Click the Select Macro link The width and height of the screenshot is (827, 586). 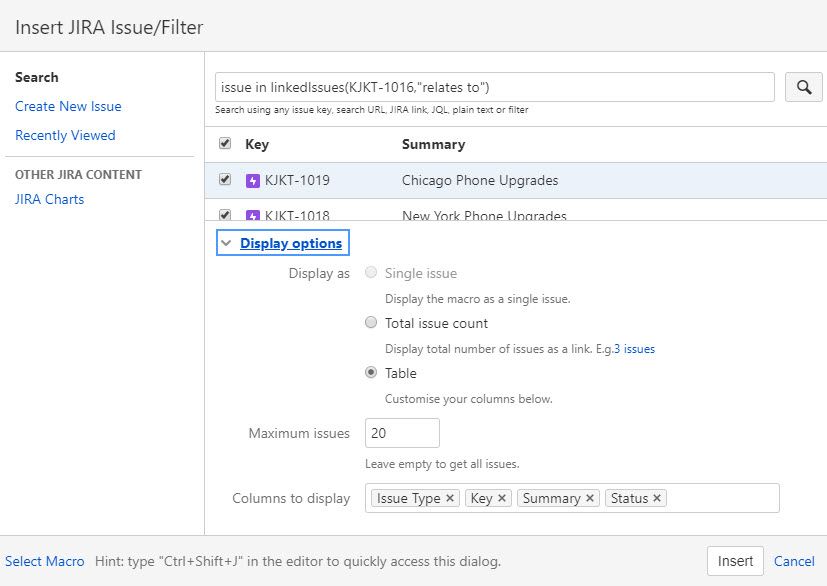coord(44,561)
